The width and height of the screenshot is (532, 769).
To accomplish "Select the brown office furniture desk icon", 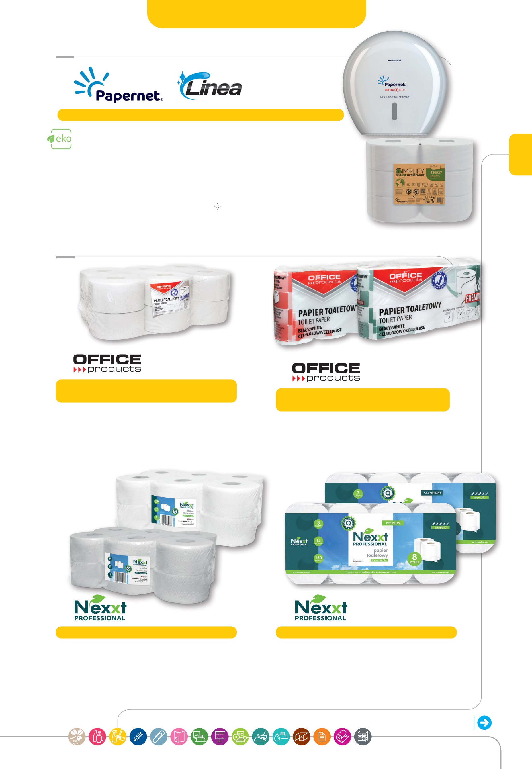I will (302, 736).
